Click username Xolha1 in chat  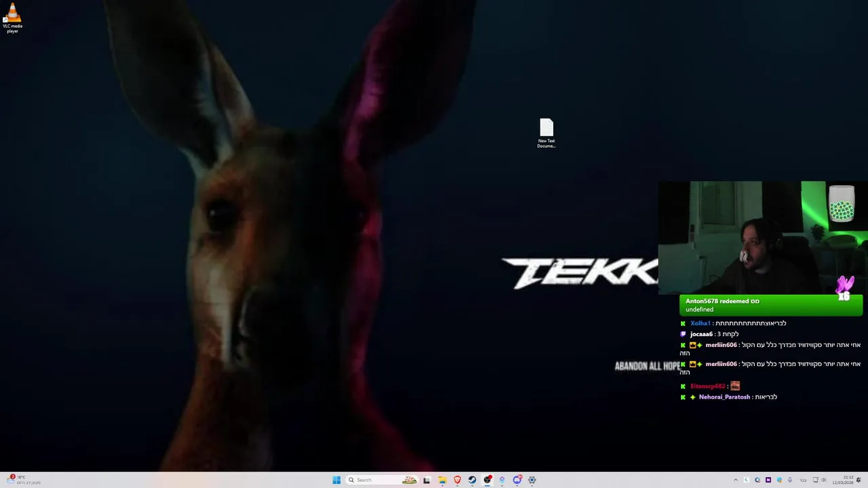pyautogui.click(x=700, y=323)
